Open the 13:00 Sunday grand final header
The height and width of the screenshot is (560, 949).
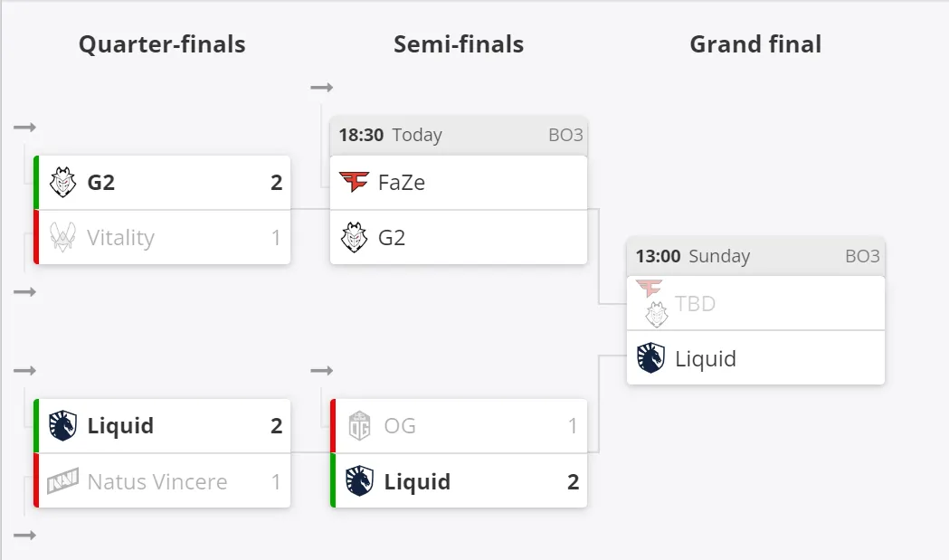tap(755, 256)
